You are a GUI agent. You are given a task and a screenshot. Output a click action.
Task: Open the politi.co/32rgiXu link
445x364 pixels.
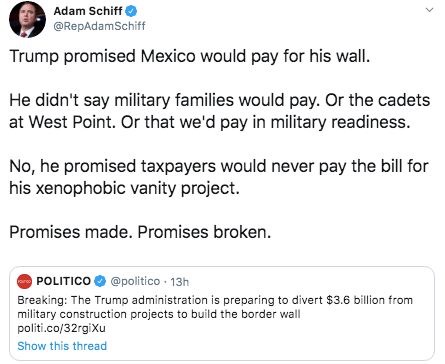[61, 328]
